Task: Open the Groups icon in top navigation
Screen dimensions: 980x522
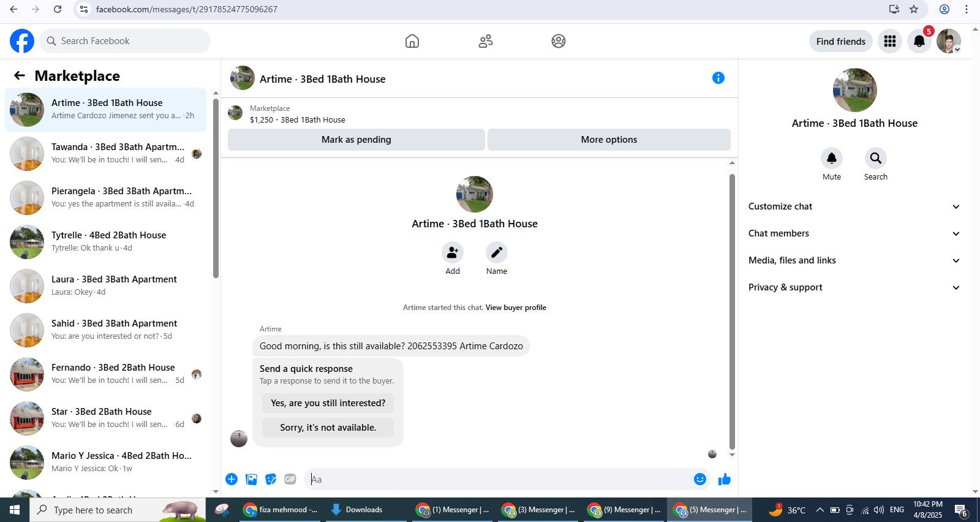Action: (x=559, y=41)
